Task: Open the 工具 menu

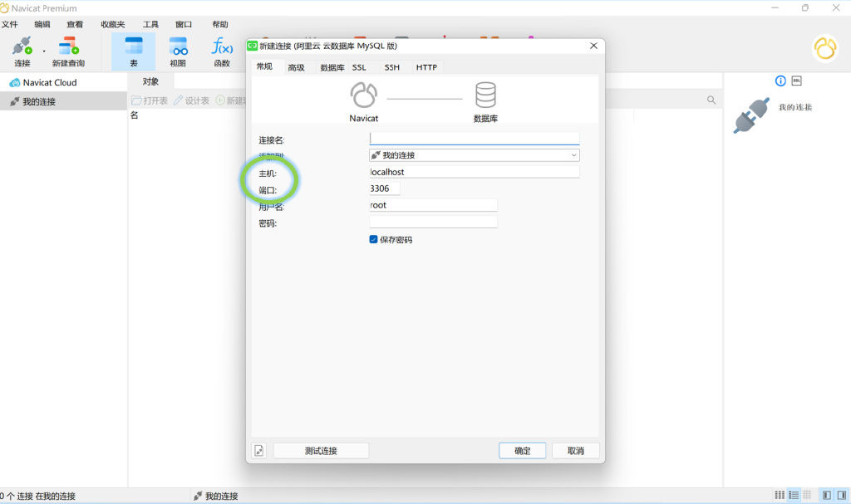Action: point(150,24)
